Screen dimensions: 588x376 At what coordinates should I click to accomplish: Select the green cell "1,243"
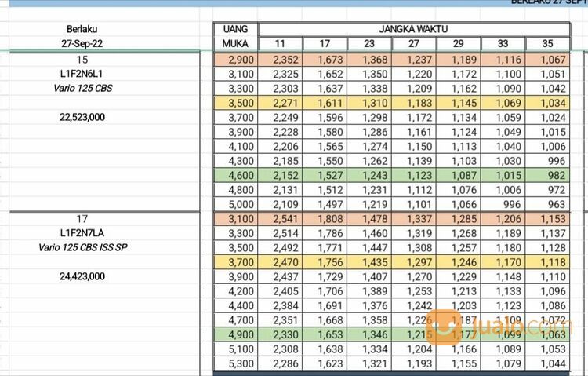(369, 175)
